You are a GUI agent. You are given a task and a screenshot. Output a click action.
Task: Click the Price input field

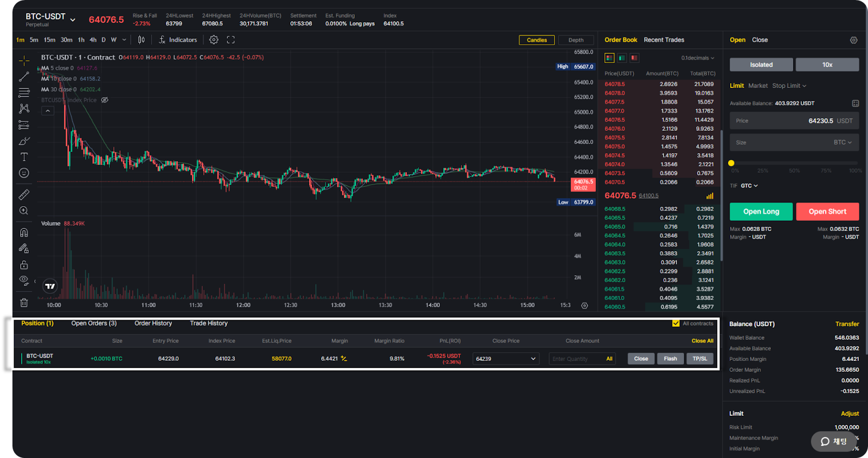pos(794,120)
